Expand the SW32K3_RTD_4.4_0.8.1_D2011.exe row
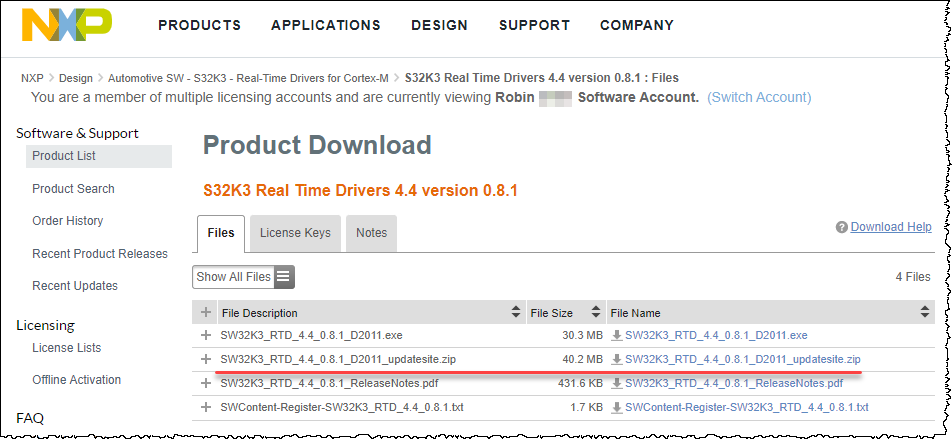The width and height of the screenshot is (952, 440). pos(206,335)
